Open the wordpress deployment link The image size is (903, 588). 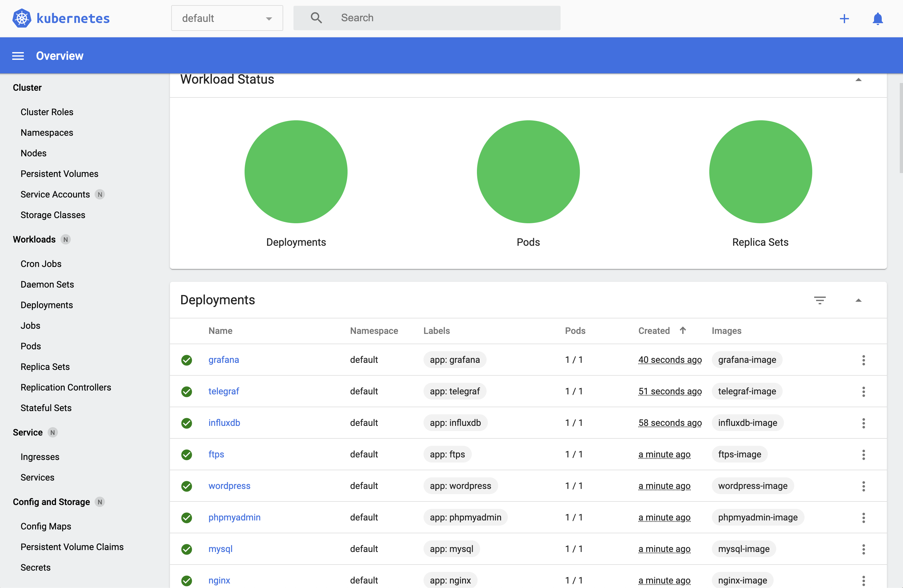[229, 486]
